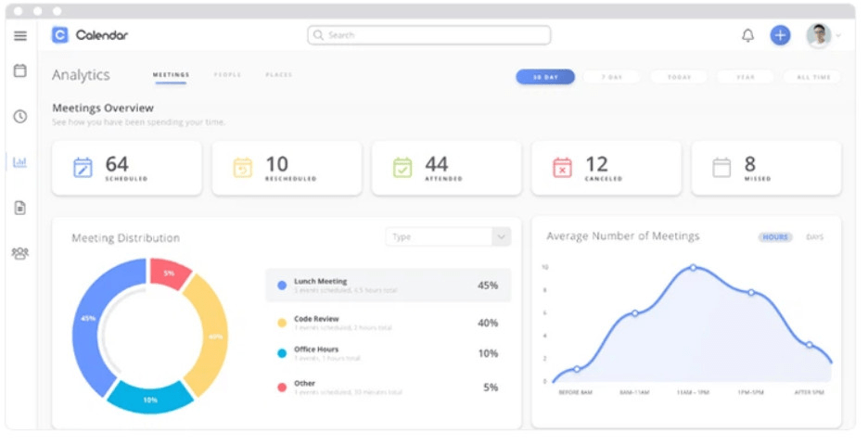Toggle chart view to Hours

[x=774, y=237]
